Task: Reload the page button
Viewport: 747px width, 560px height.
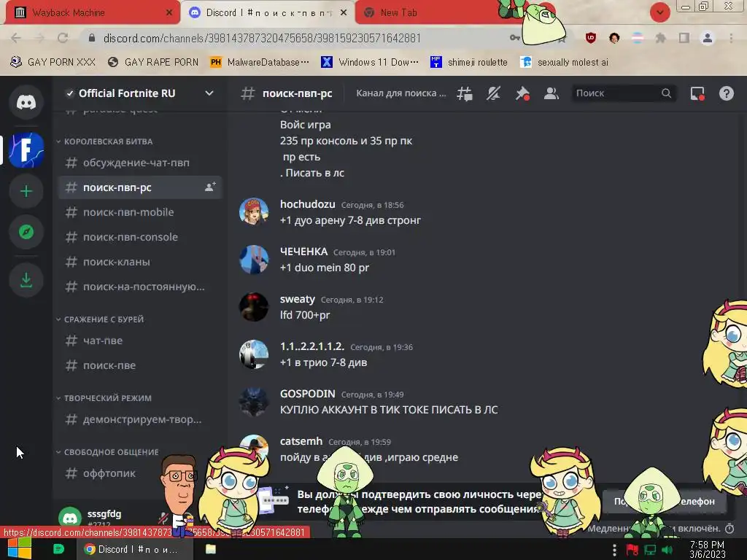Action: click(x=63, y=38)
